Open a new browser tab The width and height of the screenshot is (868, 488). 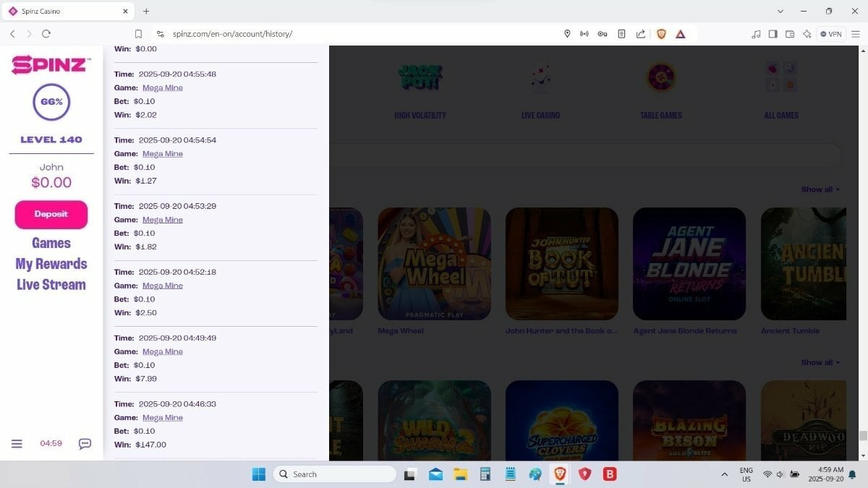tap(146, 11)
